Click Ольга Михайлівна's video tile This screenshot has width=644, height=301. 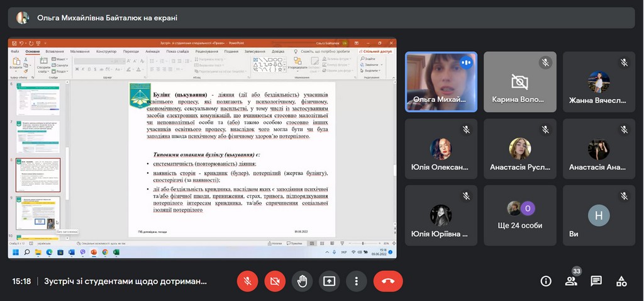440,82
